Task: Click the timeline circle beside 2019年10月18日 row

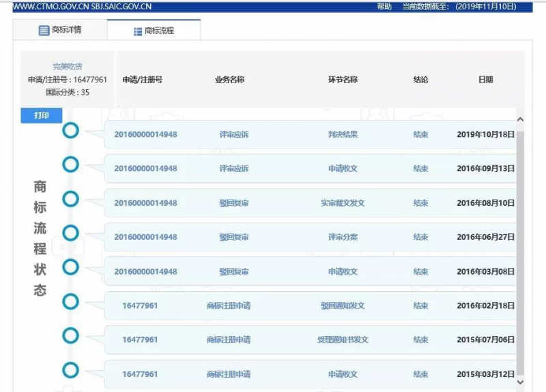Action: (x=70, y=130)
